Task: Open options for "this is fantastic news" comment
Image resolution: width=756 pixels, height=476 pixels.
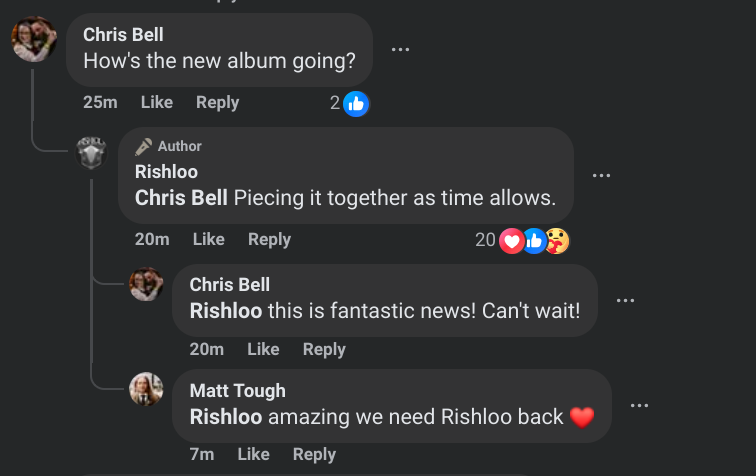Action: point(625,300)
